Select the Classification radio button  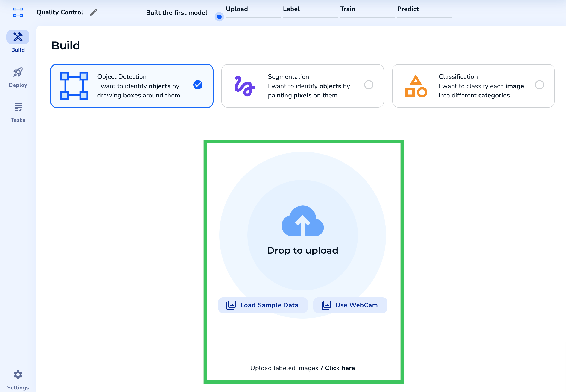(x=539, y=85)
